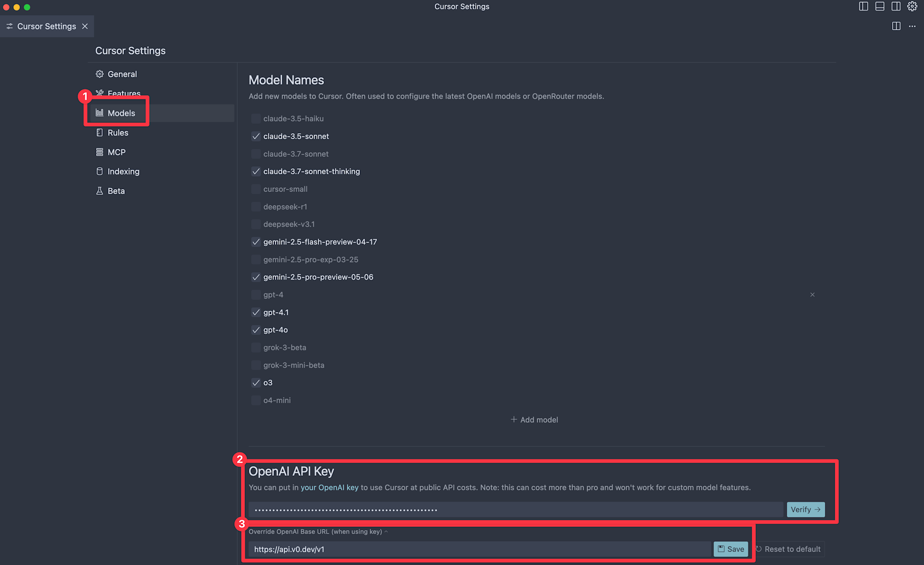Click floppy disk icon on Save button
Viewport: 924px width, 565px height.
point(721,549)
